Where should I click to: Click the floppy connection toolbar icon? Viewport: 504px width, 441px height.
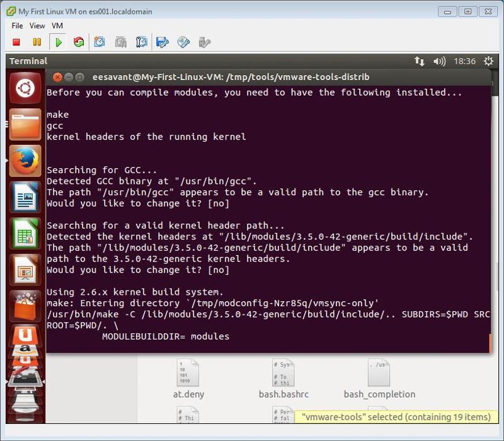163,42
